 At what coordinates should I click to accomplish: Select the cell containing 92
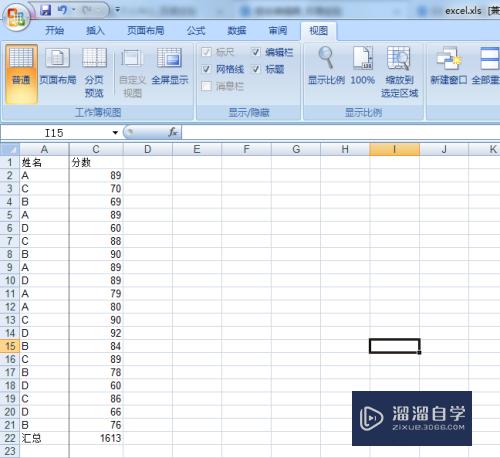pos(96,333)
